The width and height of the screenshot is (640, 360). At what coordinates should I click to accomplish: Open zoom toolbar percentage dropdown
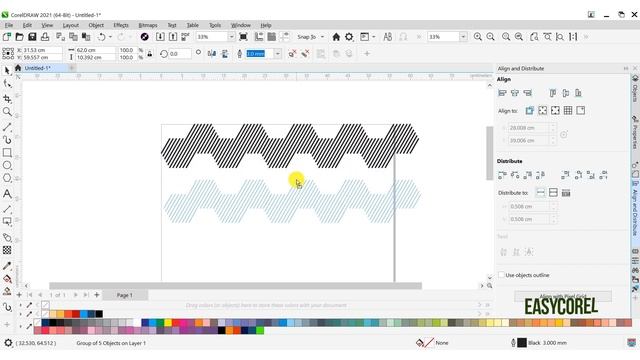coord(463,37)
